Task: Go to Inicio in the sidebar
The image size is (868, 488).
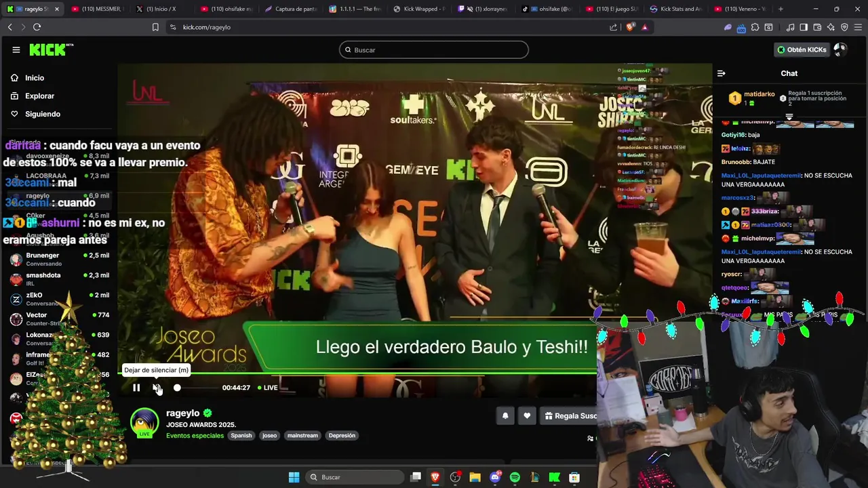Action: pos(35,78)
